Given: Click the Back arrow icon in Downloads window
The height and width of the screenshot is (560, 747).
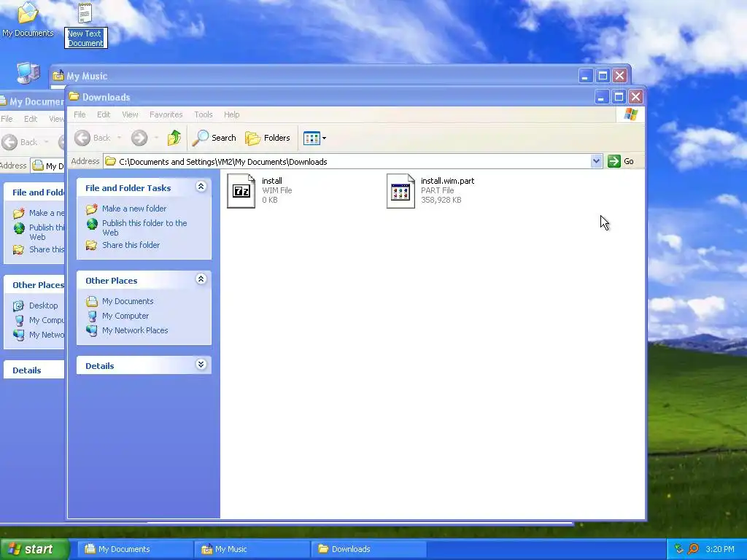Looking at the screenshot, I should pyautogui.click(x=82, y=138).
